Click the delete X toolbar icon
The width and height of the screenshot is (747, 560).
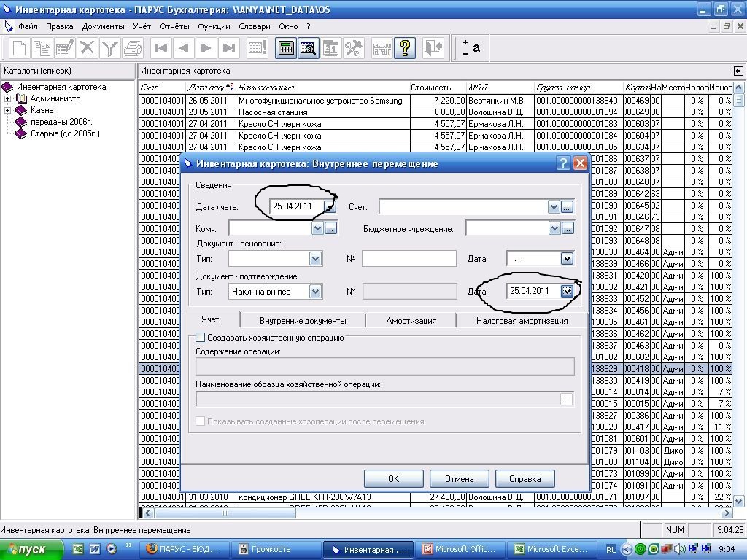[x=88, y=49]
